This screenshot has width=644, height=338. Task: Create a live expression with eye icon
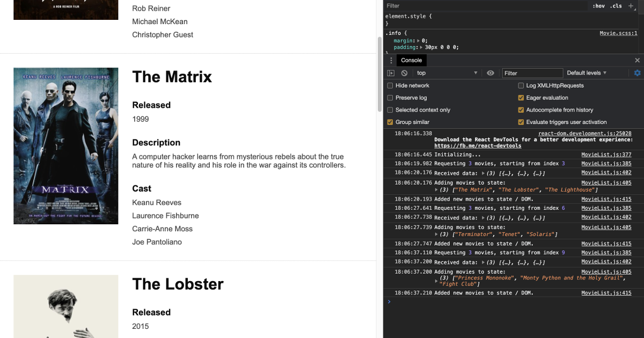coord(491,73)
